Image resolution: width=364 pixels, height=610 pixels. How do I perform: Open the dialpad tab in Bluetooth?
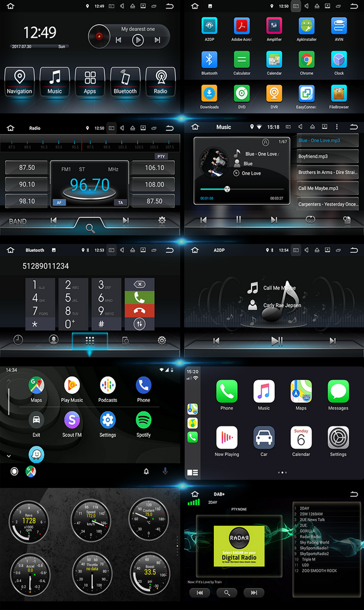click(90, 340)
